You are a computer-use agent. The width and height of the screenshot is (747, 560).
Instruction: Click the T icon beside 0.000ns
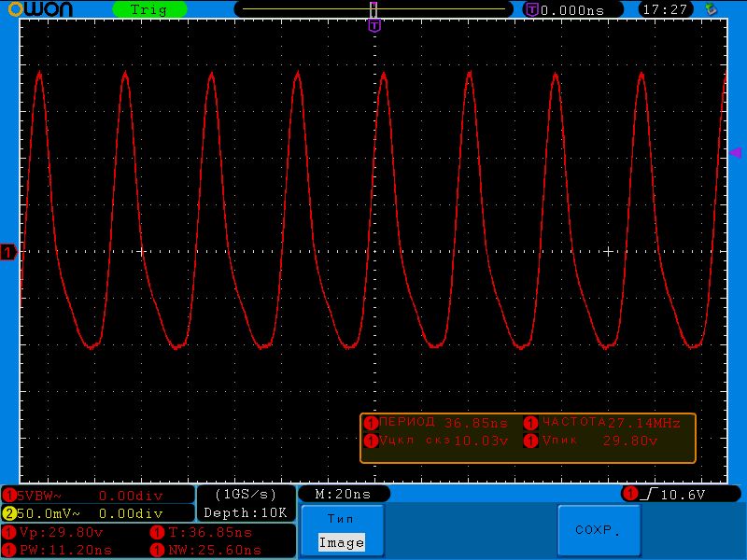[x=531, y=9]
